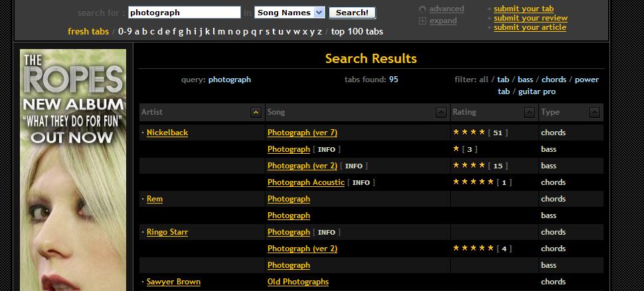
Task: Open Ringo Starr Photograph bass tab
Action: click(289, 266)
